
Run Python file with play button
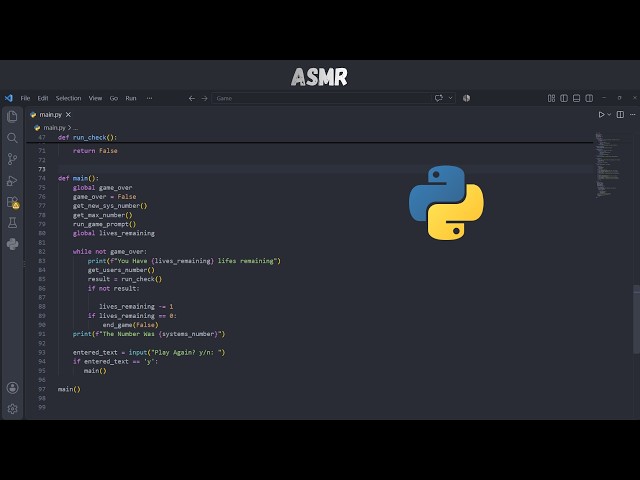point(601,115)
